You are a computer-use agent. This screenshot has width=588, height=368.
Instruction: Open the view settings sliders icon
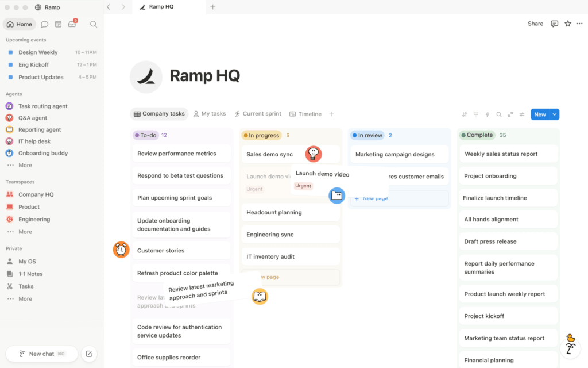coord(521,114)
